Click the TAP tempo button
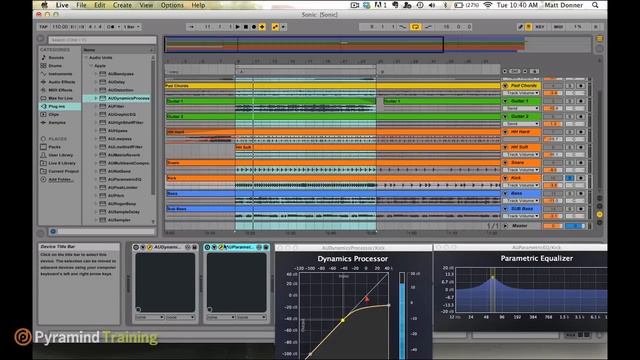Screen dimensions: 640x360 click(43, 27)
